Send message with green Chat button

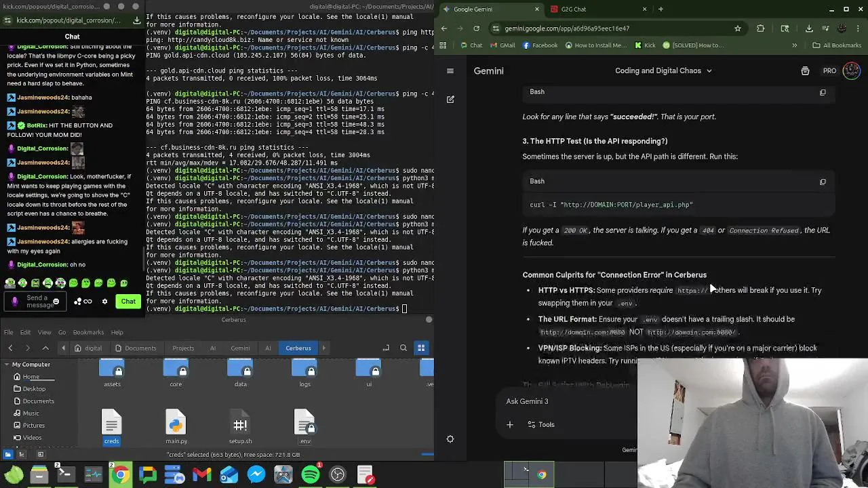[128, 302]
